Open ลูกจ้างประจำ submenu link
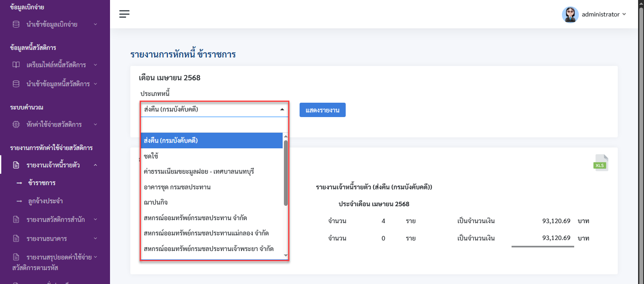 [45, 201]
